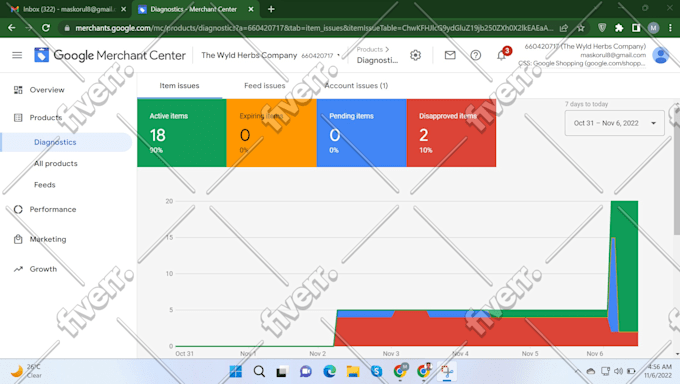This screenshot has height=384, width=680.
Task: Open the browser extensions puzzle icon
Action: 619,28
